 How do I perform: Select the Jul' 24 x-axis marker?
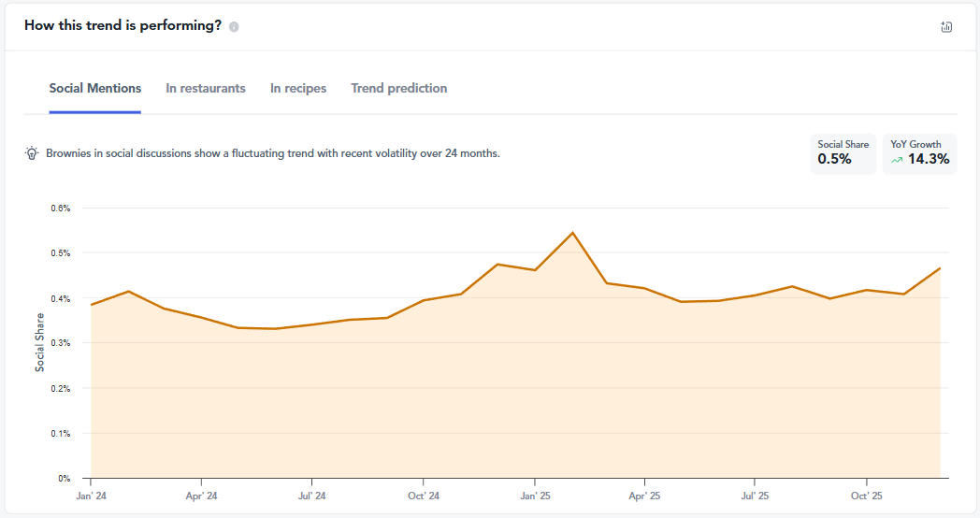tap(312, 496)
